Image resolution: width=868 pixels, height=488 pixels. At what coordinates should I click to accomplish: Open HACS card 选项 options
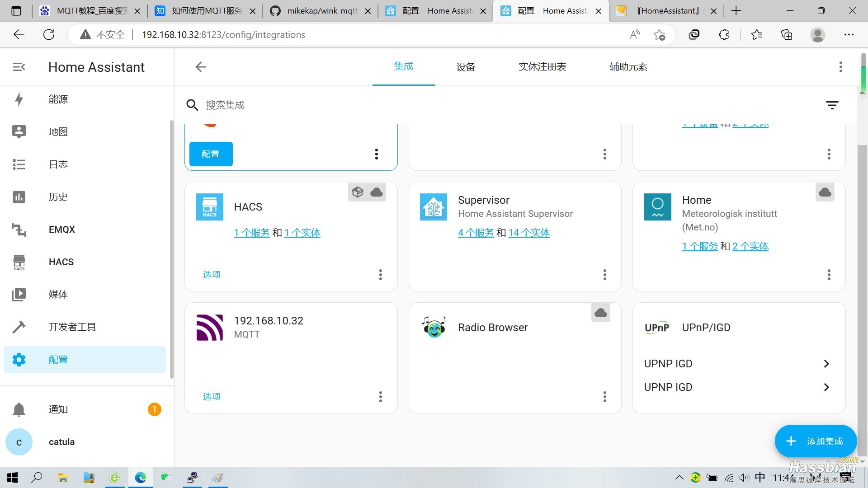(x=212, y=275)
